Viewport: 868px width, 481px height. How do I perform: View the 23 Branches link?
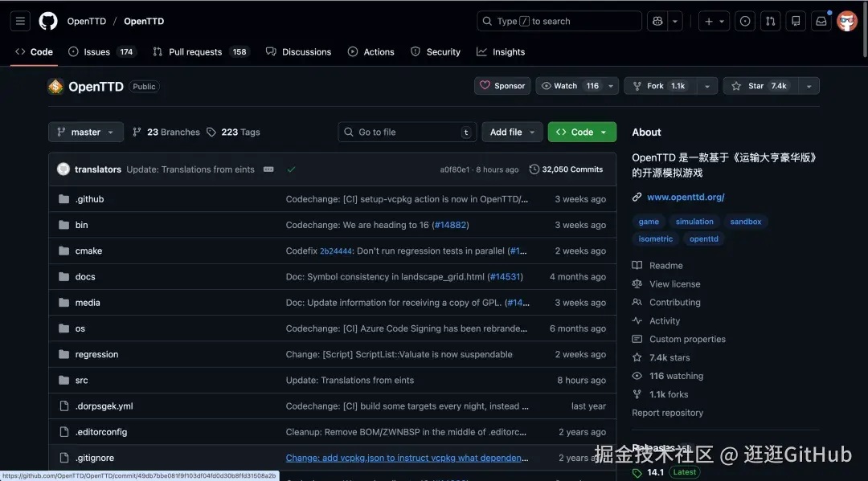click(166, 132)
